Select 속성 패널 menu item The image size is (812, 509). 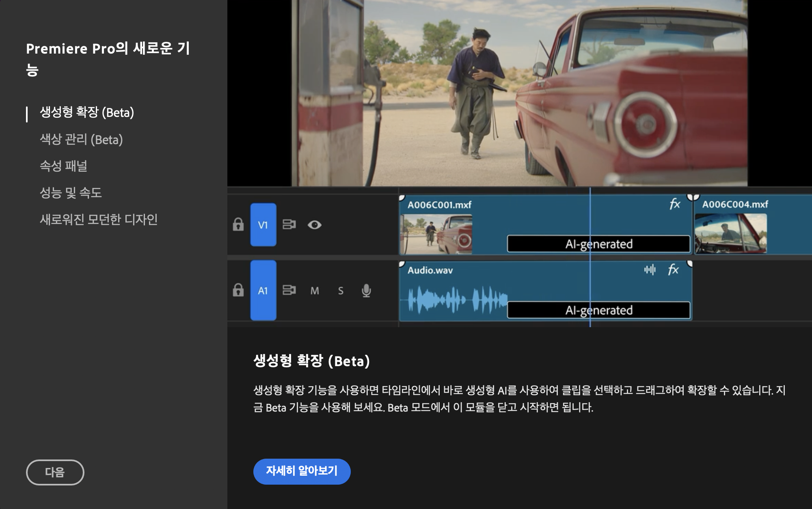(64, 166)
